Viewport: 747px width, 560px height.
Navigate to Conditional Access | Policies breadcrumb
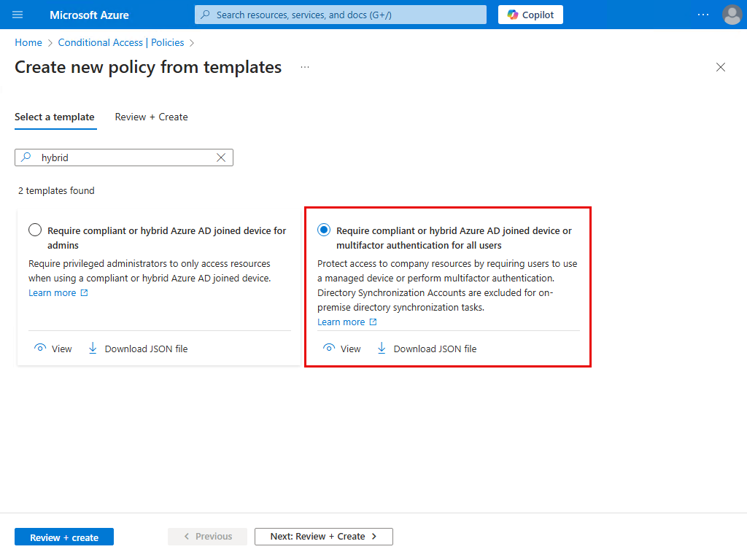(x=120, y=43)
